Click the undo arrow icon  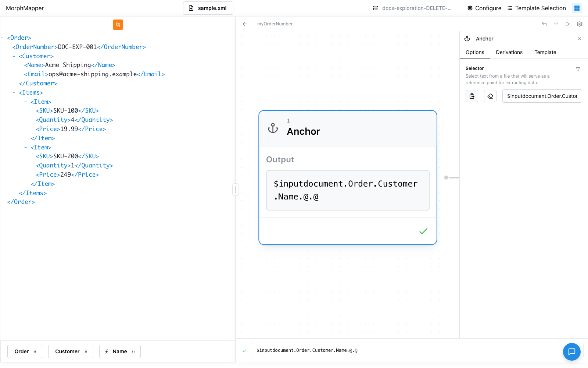point(544,24)
